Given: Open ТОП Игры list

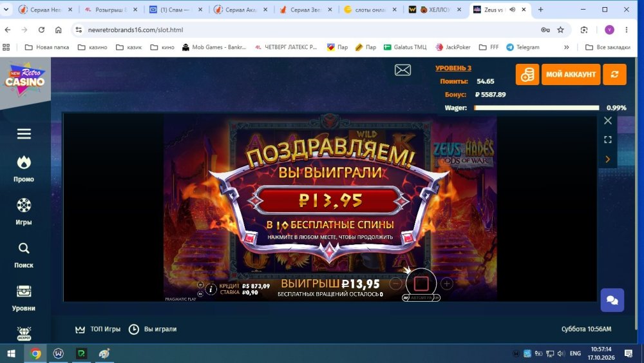Looking at the screenshot, I should (x=98, y=329).
